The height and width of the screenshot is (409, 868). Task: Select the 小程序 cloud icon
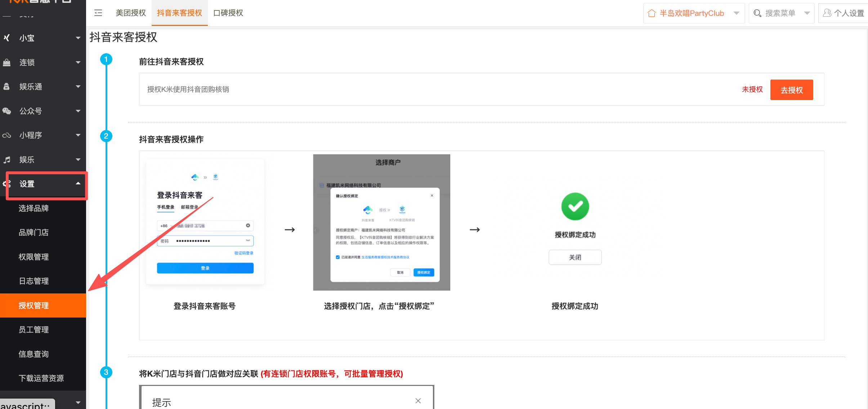pyautogui.click(x=6, y=135)
